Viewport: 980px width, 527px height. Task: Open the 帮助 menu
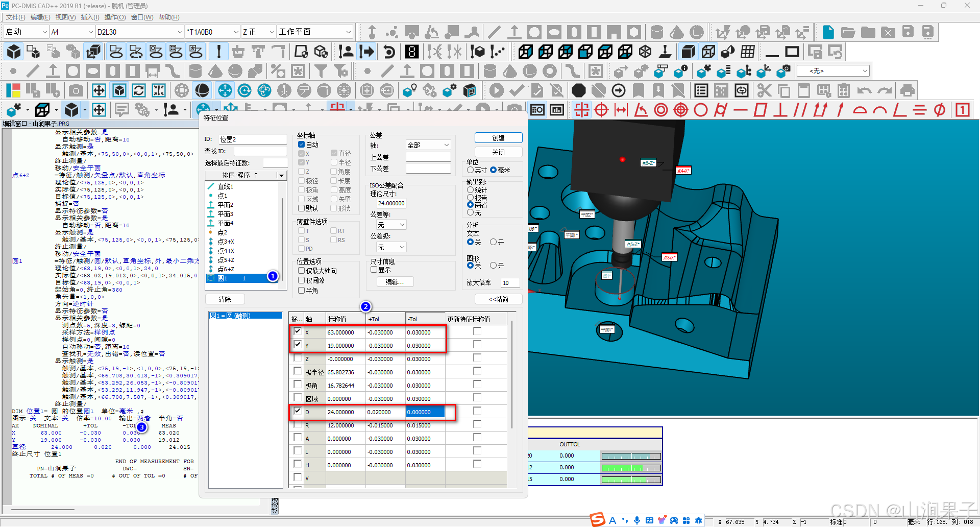[x=169, y=17]
